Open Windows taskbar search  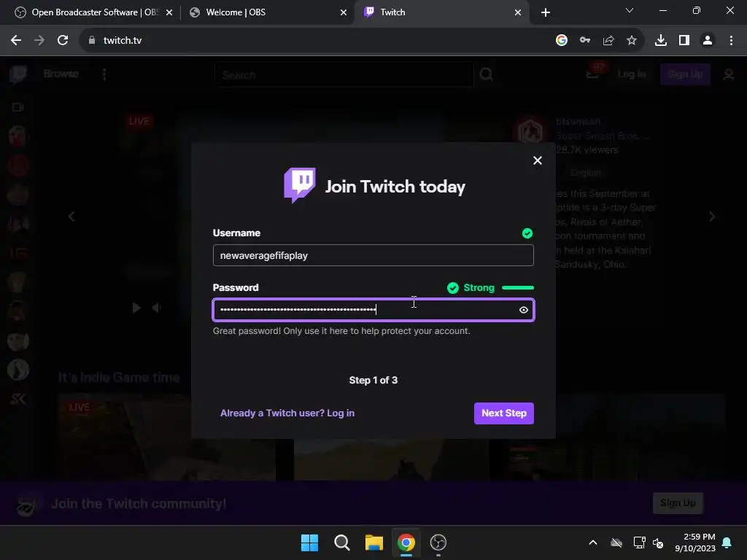tap(341, 542)
